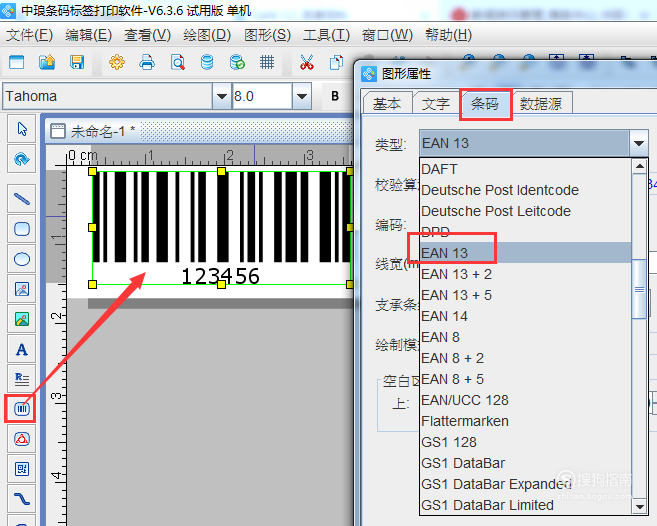Choose GS1 DataBar Limited in list
Screen dimensions: 657x526
click(526, 505)
